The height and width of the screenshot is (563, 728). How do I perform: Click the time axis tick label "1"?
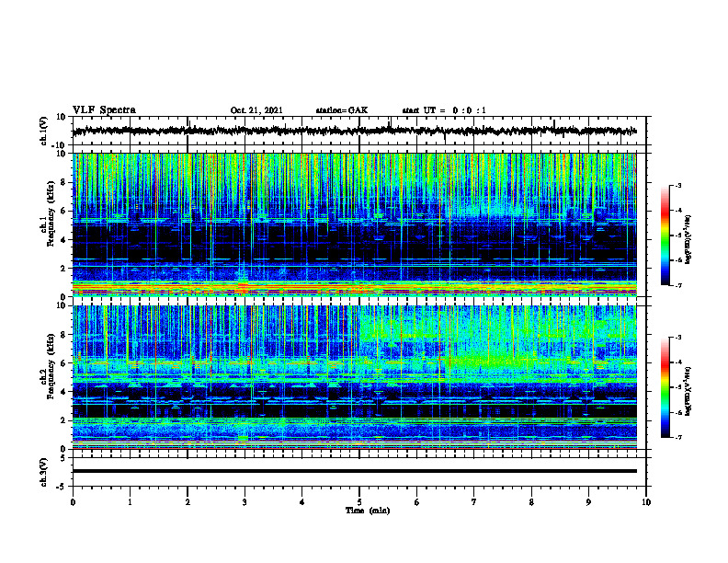coord(130,502)
